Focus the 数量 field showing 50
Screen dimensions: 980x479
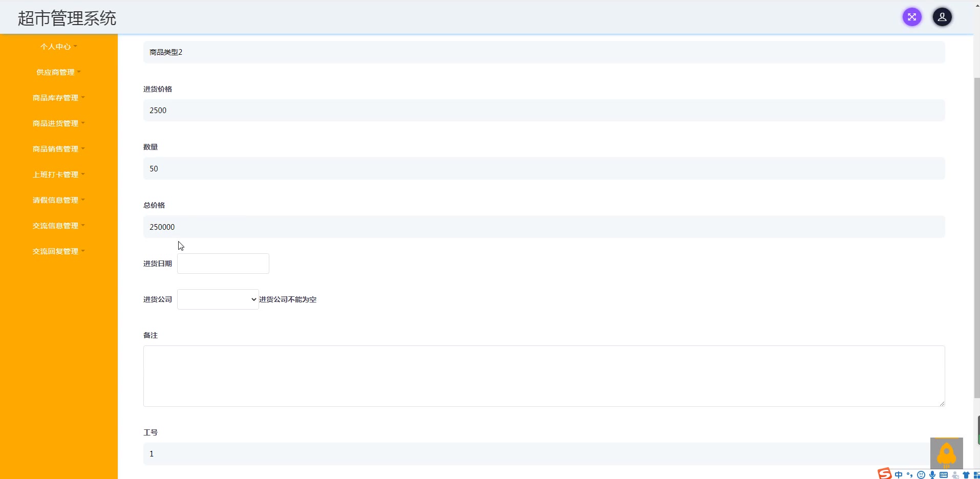[544, 168]
